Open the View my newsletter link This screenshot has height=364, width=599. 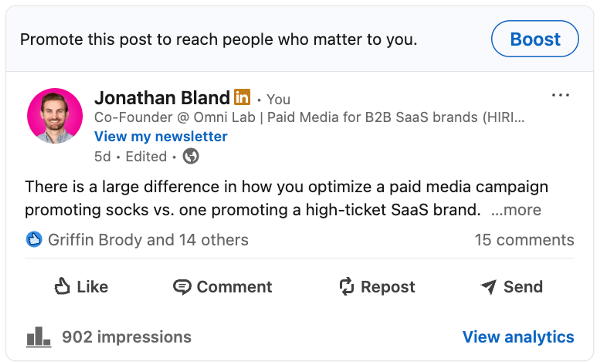coord(161,136)
